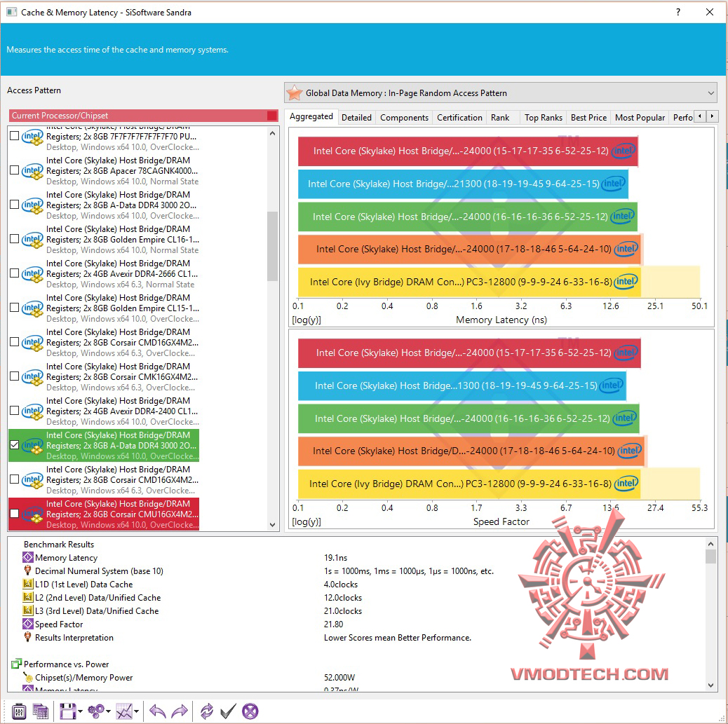728x724 pixels.
Task: Click the L2 Data/Unified Cache icon
Action: point(28,597)
